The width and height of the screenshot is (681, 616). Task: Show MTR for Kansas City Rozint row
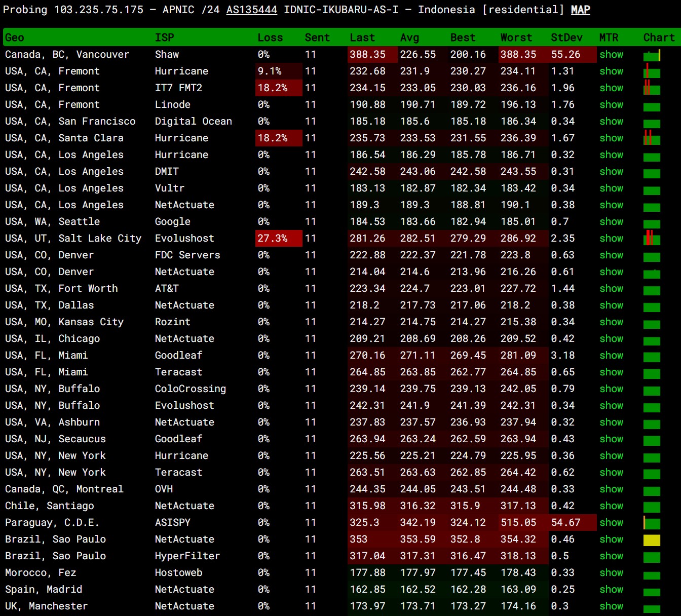(611, 322)
